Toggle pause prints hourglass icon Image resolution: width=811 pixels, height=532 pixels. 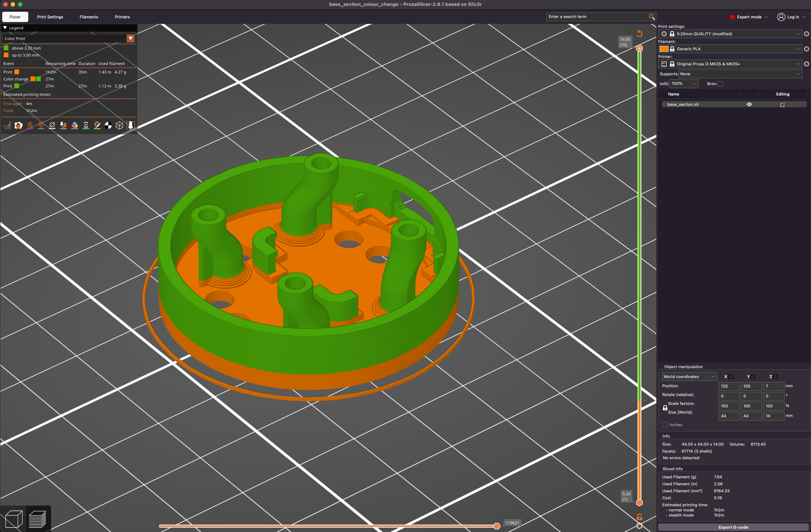(x=86, y=125)
